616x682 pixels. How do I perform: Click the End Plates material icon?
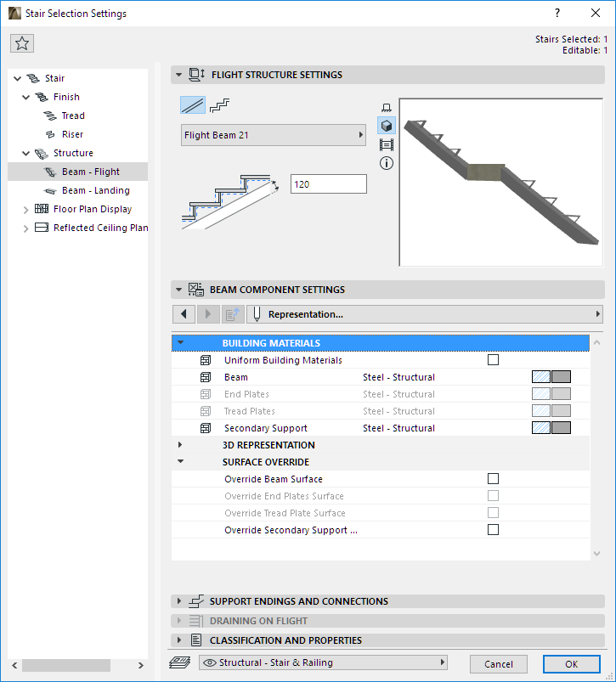206,394
